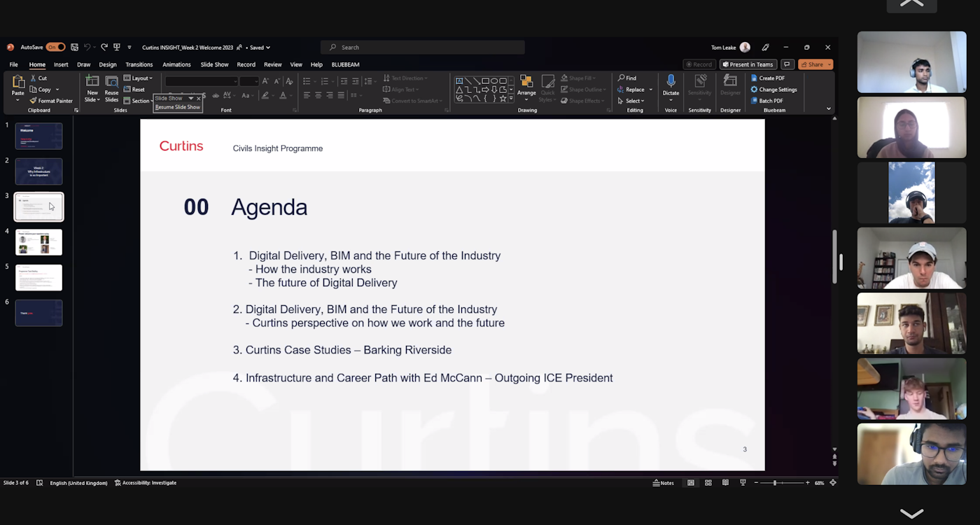This screenshot has width=980, height=525.
Task: Toggle Center paragraph alignment
Action: [318, 95]
